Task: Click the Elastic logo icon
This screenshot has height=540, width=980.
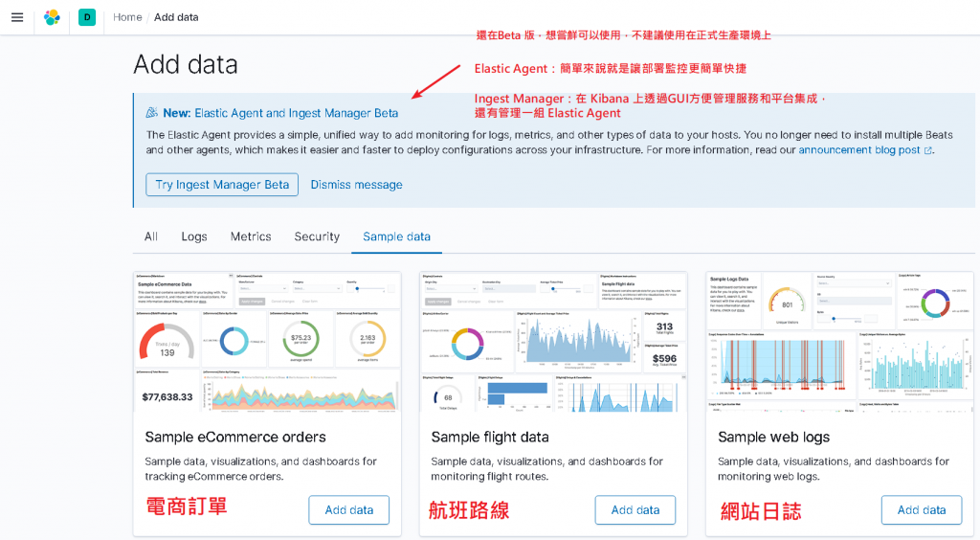Action: pyautogui.click(x=52, y=17)
